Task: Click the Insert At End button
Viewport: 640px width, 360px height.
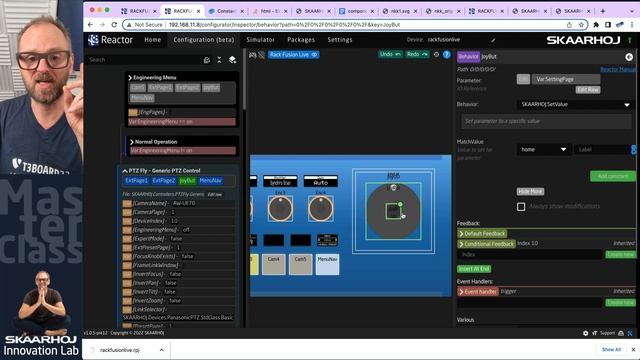Action: tap(473, 269)
